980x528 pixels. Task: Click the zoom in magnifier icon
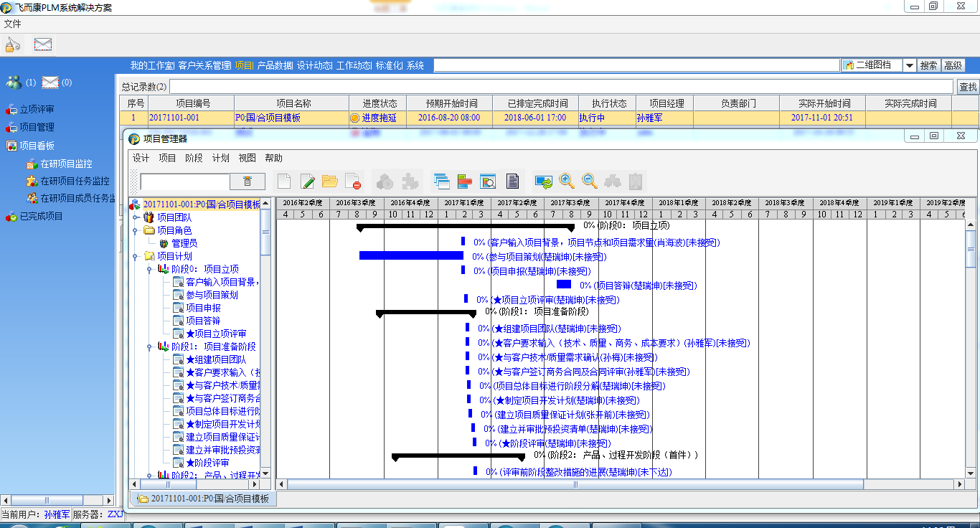567,181
